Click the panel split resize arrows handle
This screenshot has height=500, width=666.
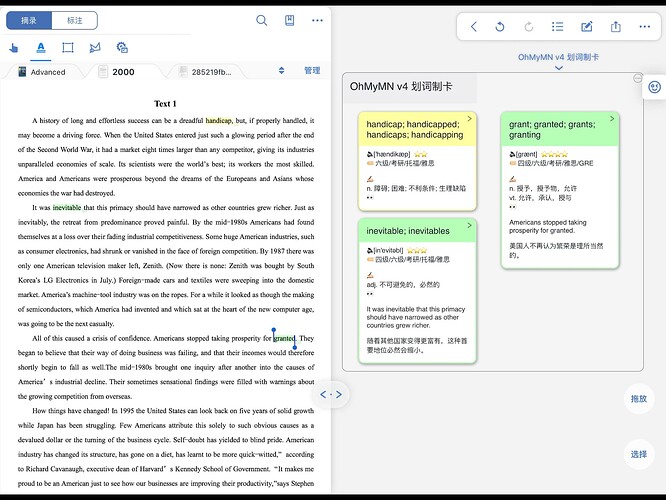coord(331,395)
